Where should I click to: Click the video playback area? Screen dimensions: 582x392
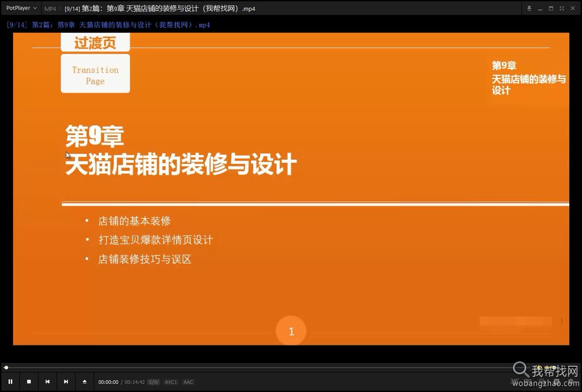(x=291, y=189)
